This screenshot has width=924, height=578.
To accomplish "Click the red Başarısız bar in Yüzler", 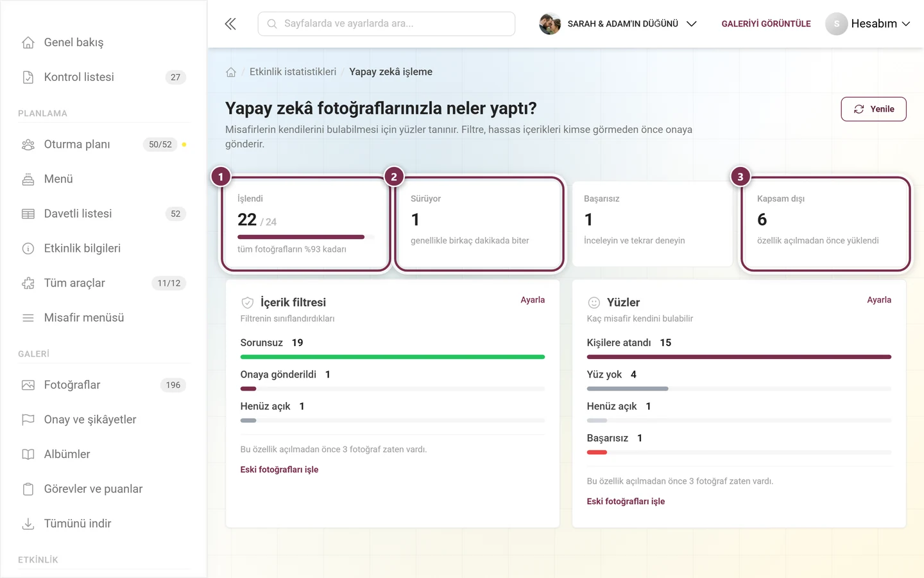I will [x=597, y=452].
